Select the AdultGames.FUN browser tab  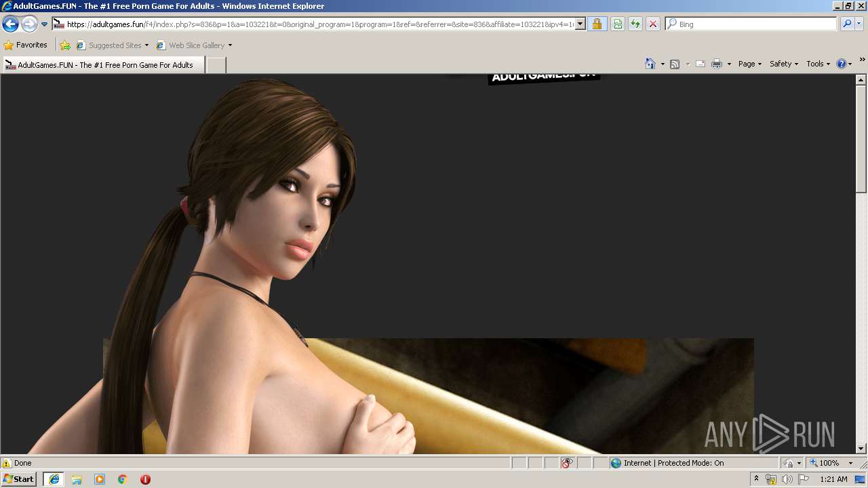point(103,65)
